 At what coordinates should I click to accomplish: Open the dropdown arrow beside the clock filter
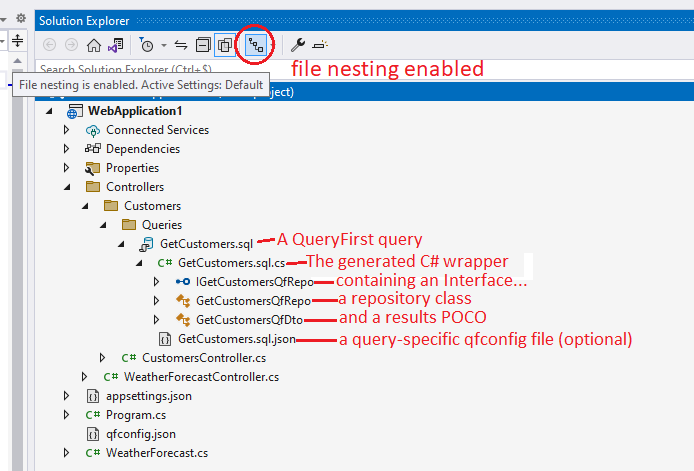click(163, 46)
